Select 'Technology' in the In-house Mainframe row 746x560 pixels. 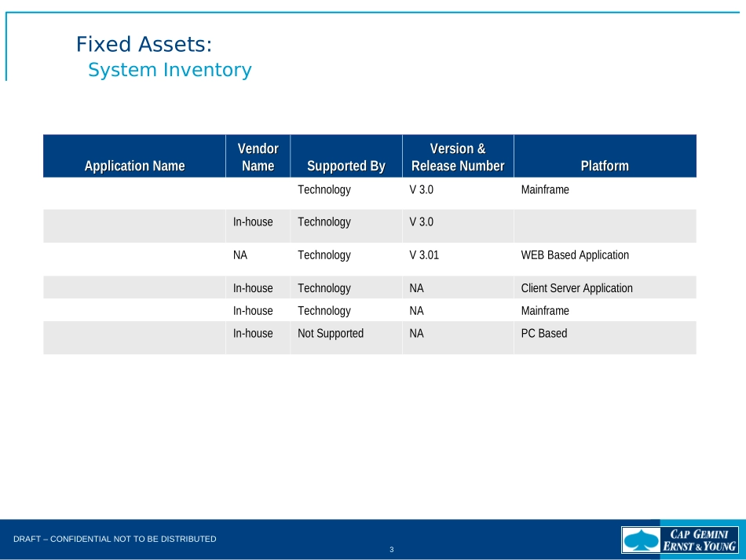click(324, 311)
